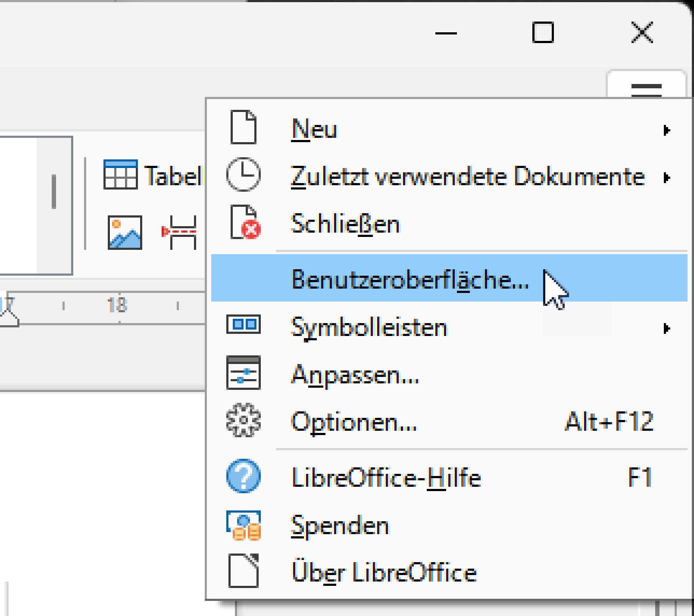Click the LibreOffice-Hilfe question mark icon
694x616 pixels.
coord(244,477)
